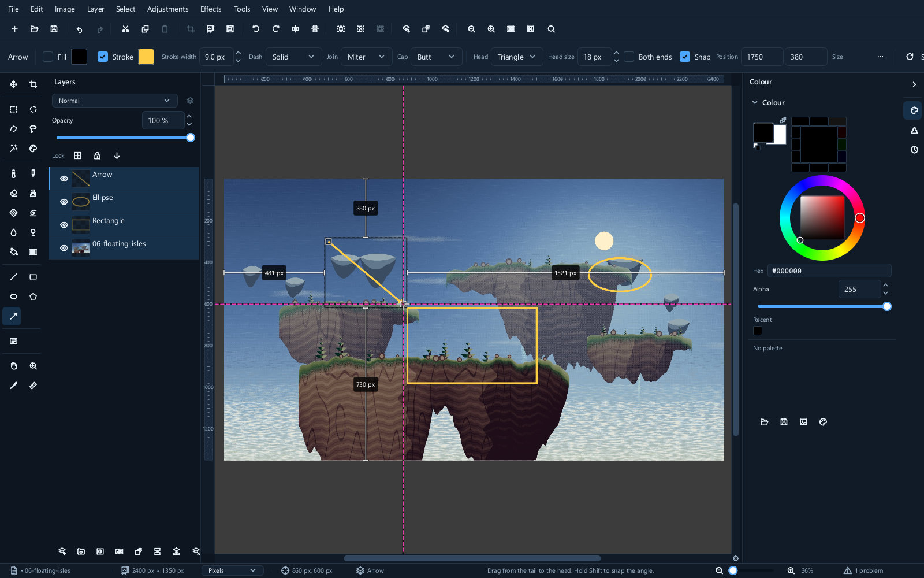Save the document using the toolbar
This screenshot has width=924, height=578.
[x=54, y=29]
